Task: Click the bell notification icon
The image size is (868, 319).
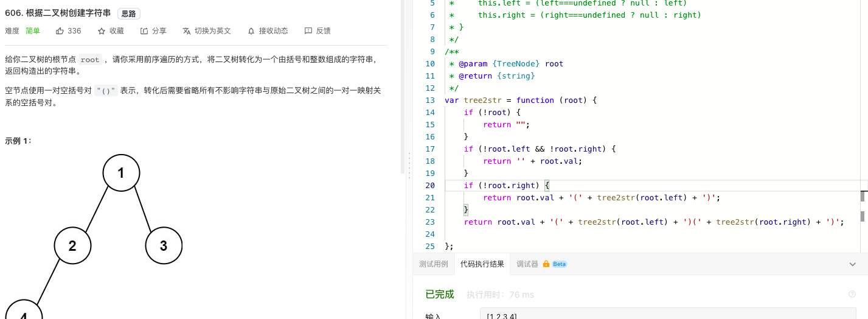Action: 251,31
